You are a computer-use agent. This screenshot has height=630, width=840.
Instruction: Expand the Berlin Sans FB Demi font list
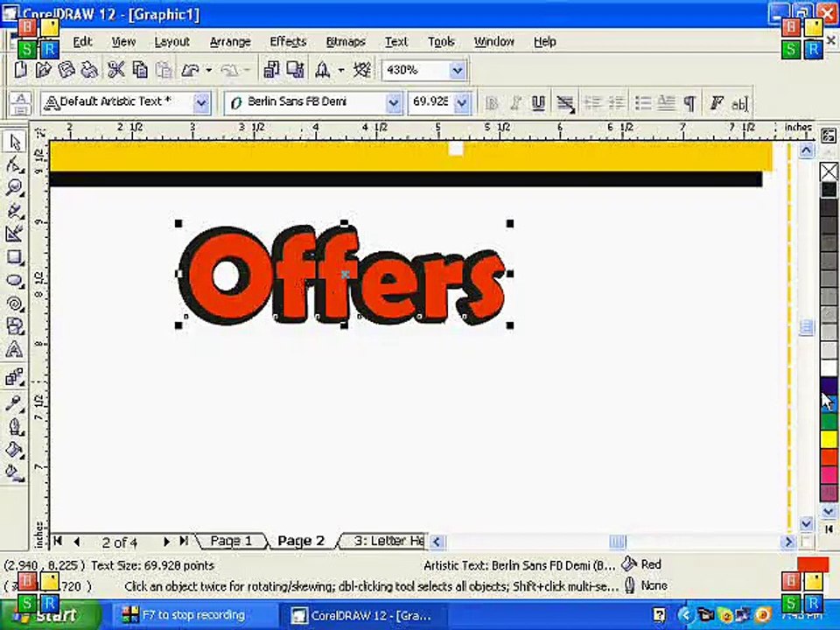(393, 102)
